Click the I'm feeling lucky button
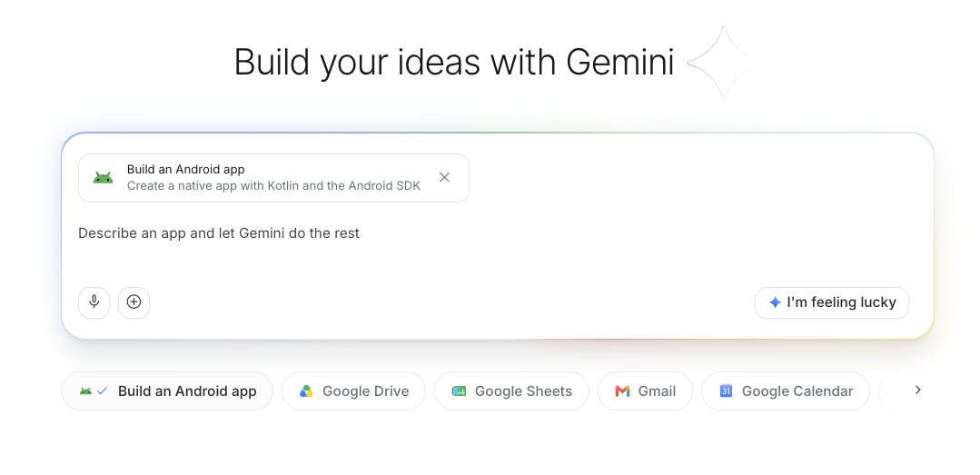Screen dimensions: 980x475 coord(832,302)
